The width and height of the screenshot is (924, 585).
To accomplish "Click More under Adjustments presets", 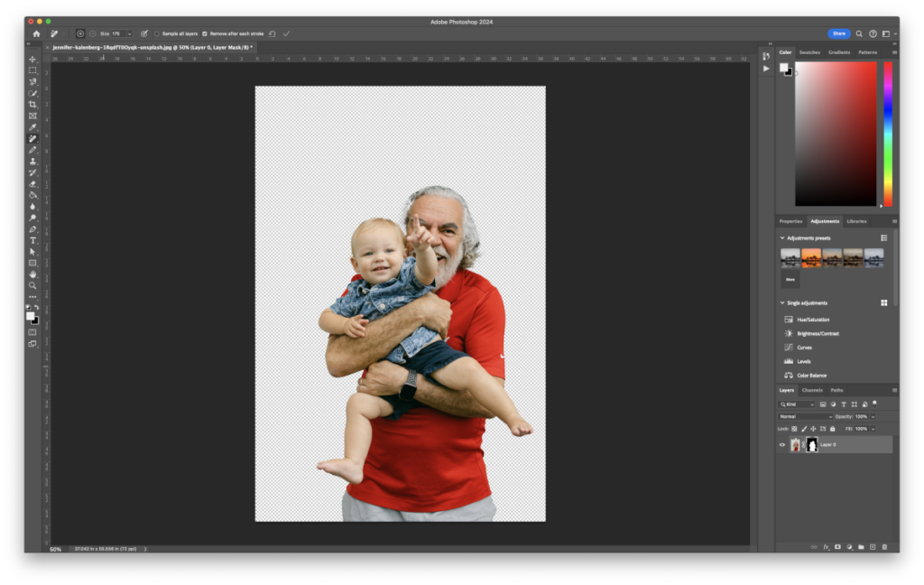I will coord(790,280).
